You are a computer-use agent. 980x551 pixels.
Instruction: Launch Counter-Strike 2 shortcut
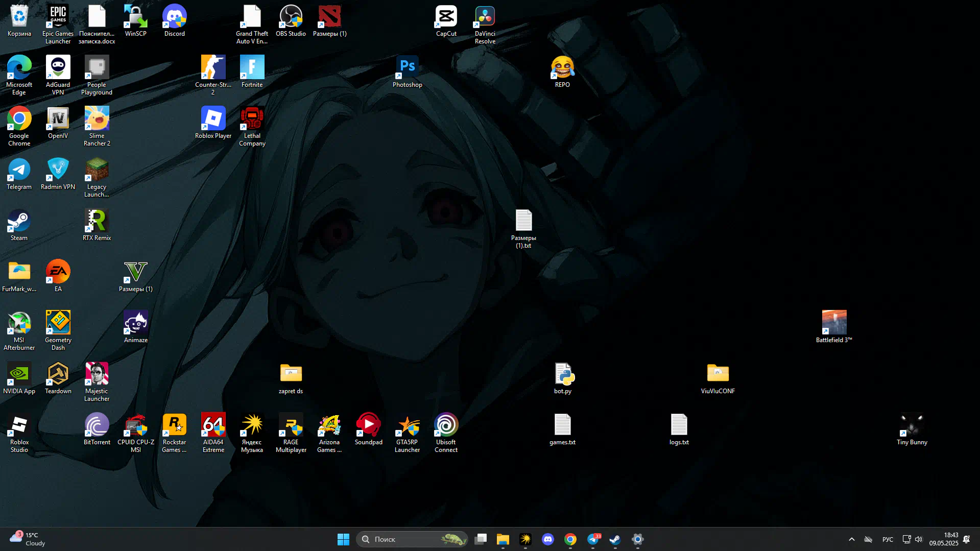(213, 76)
